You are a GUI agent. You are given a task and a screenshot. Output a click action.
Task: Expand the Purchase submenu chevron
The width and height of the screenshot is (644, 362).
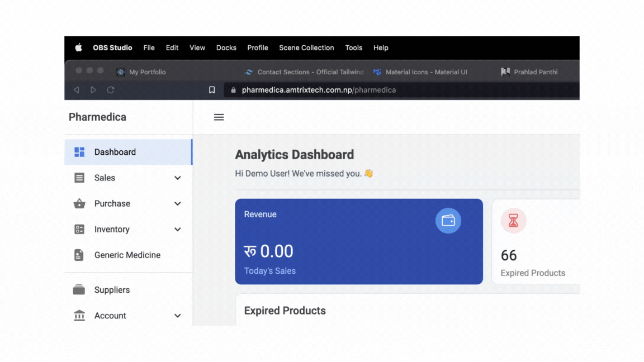[177, 204]
